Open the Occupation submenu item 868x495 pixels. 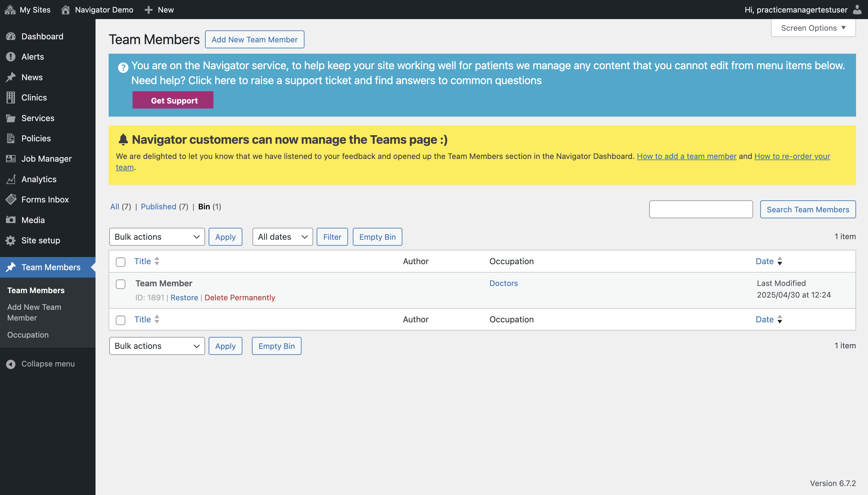click(x=28, y=335)
